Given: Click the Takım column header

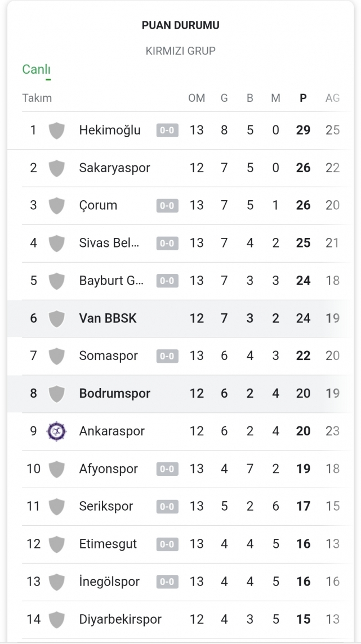Looking at the screenshot, I should click(x=37, y=98).
